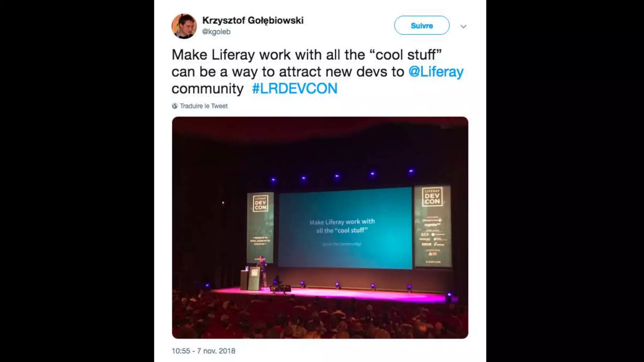
Task: Click the globe icon beside Traduire le Tweet
Action: (175, 106)
